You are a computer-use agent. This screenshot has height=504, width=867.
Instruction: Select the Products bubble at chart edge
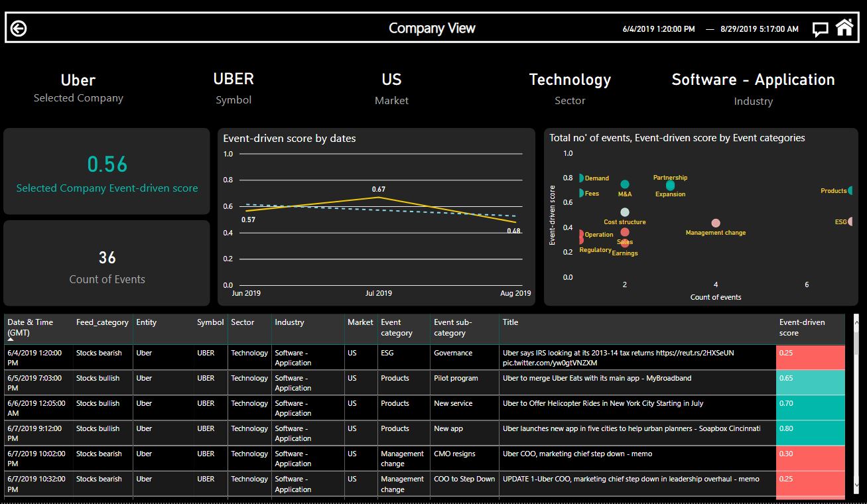click(850, 191)
